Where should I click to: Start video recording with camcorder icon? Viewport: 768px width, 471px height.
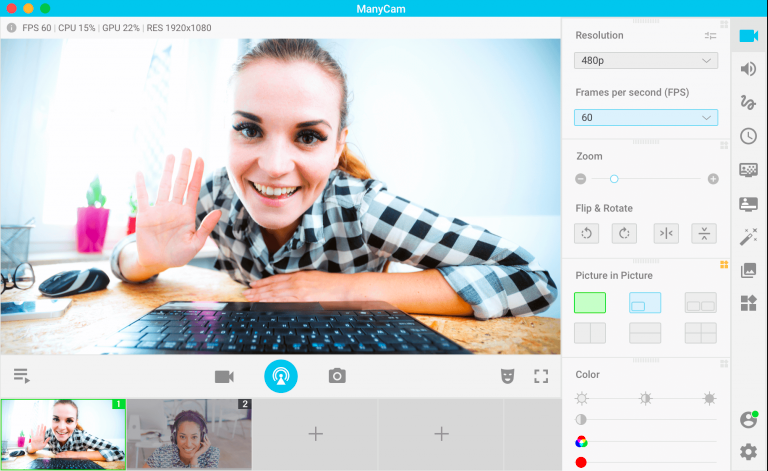click(224, 377)
